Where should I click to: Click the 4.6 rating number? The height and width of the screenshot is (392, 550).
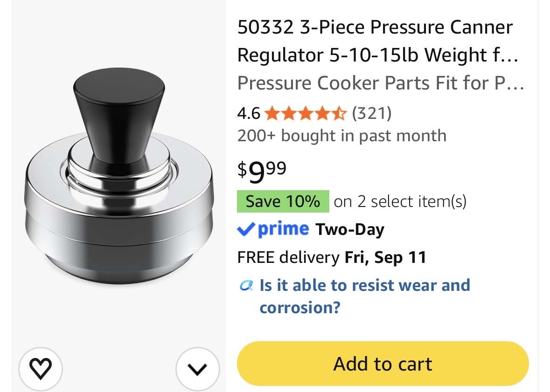249,114
